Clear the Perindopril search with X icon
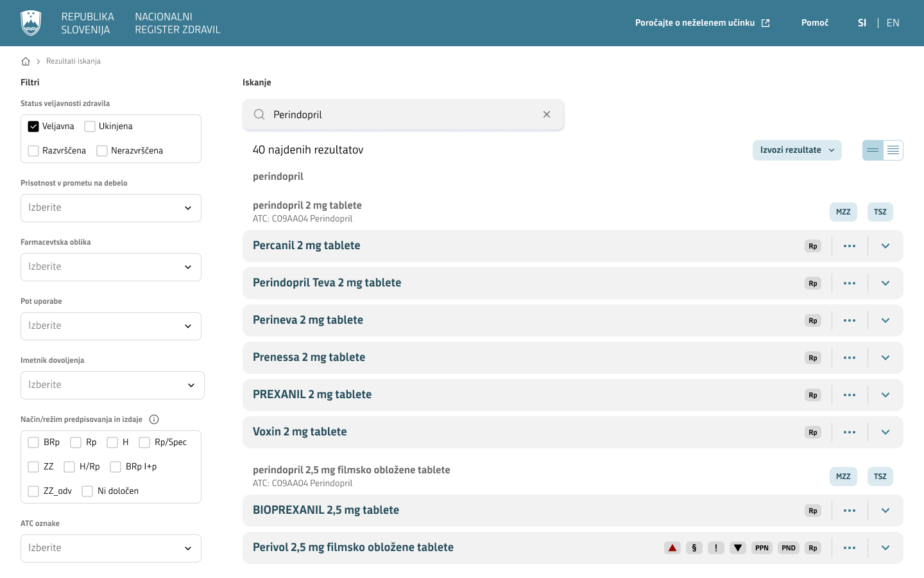Viewport: 924px width, 578px height. (547, 114)
